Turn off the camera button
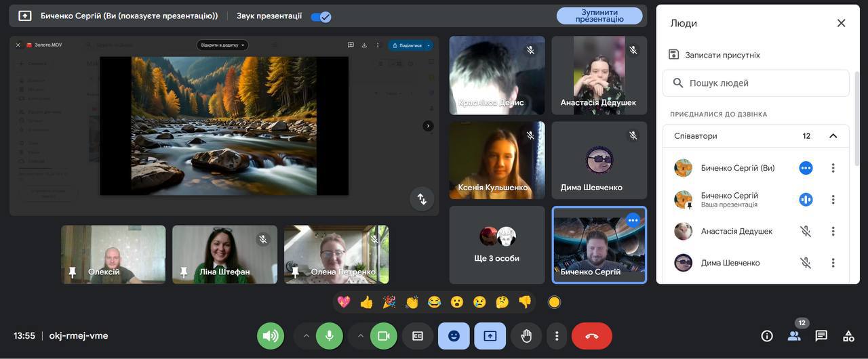Image resolution: width=868 pixels, height=359 pixels. 384,336
